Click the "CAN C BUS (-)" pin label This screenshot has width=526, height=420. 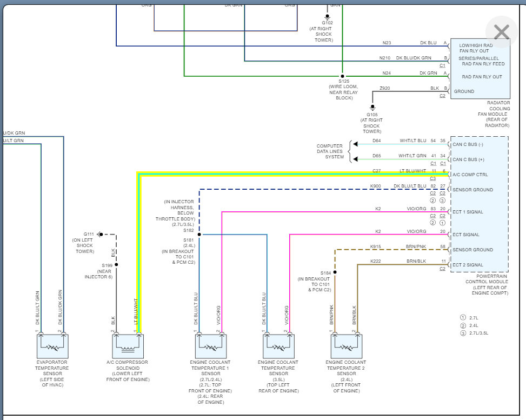[468, 144]
